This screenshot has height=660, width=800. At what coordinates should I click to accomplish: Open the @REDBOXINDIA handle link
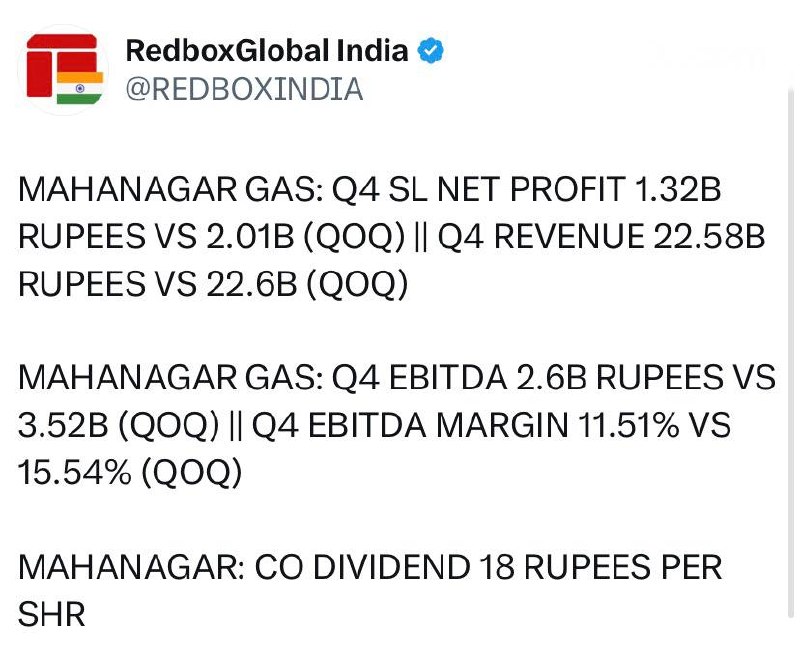pos(244,89)
